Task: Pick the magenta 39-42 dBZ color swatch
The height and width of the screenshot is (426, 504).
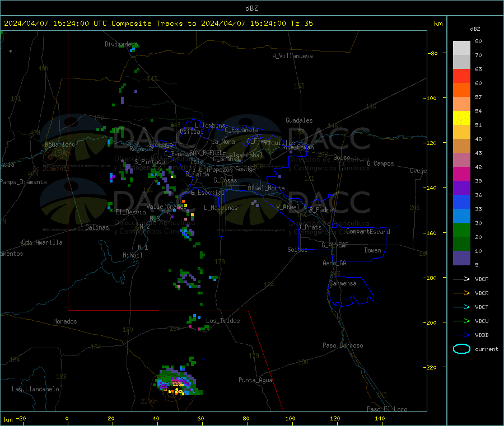Action: click(461, 174)
